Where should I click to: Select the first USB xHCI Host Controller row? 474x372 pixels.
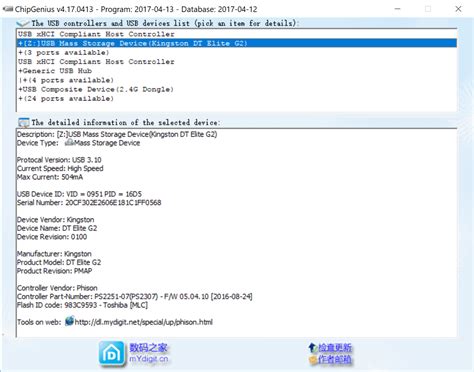coord(237,34)
